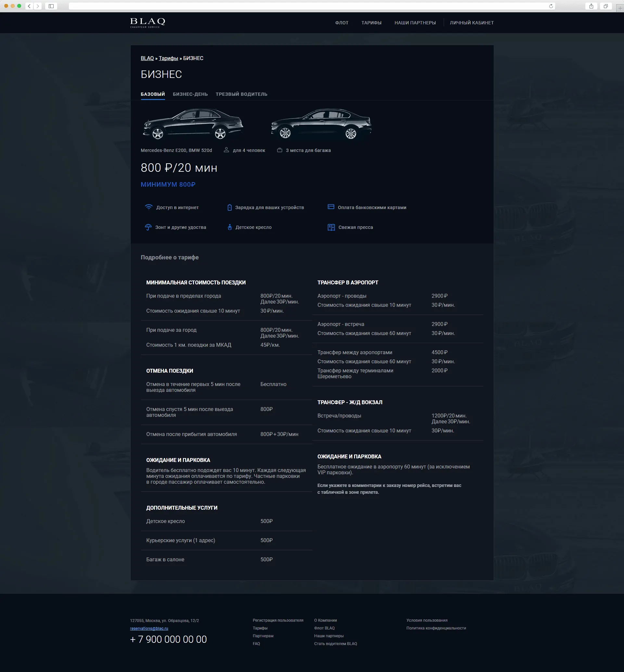Viewport: 624px width, 672px height.
Task: Click the BLAQ logo in header
Action: [x=147, y=22]
